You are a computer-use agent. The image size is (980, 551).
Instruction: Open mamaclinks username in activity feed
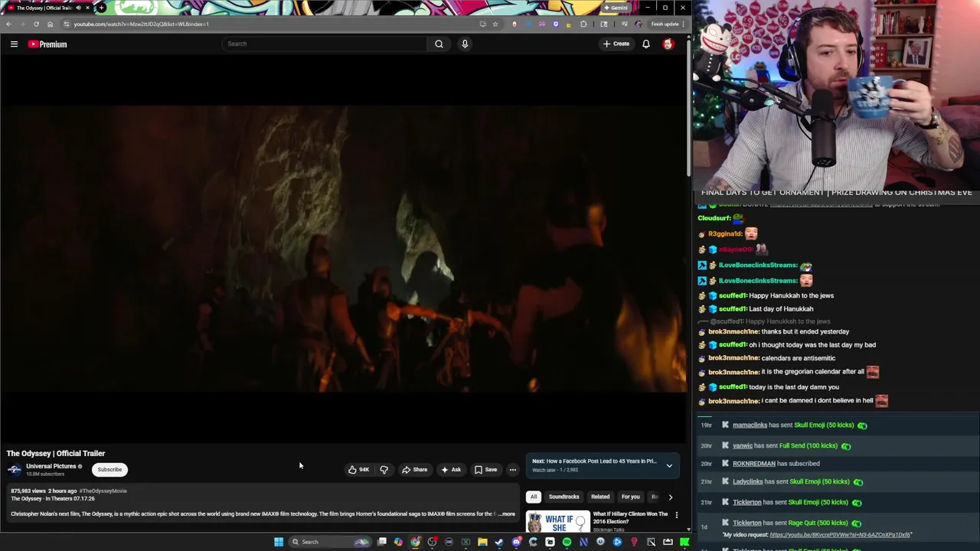(x=750, y=425)
